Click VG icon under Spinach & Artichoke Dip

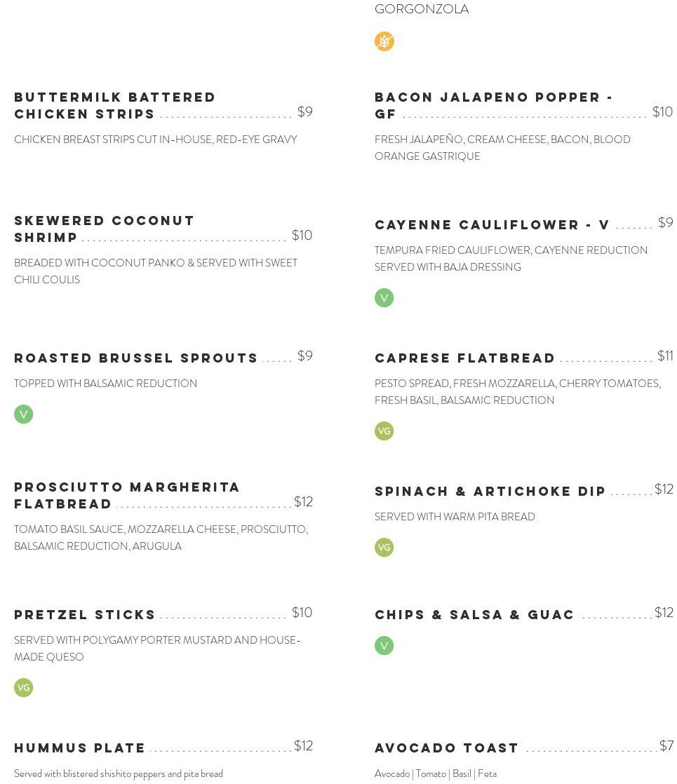[384, 548]
